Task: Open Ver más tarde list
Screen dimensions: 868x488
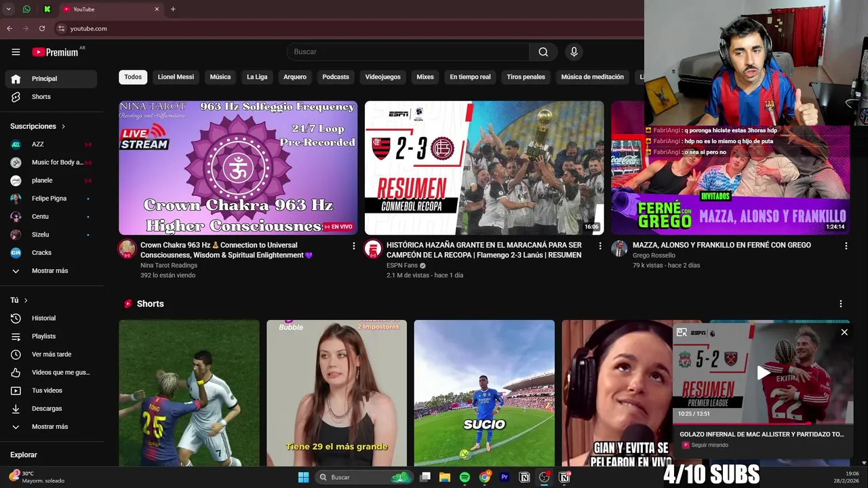Action: click(x=51, y=354)
